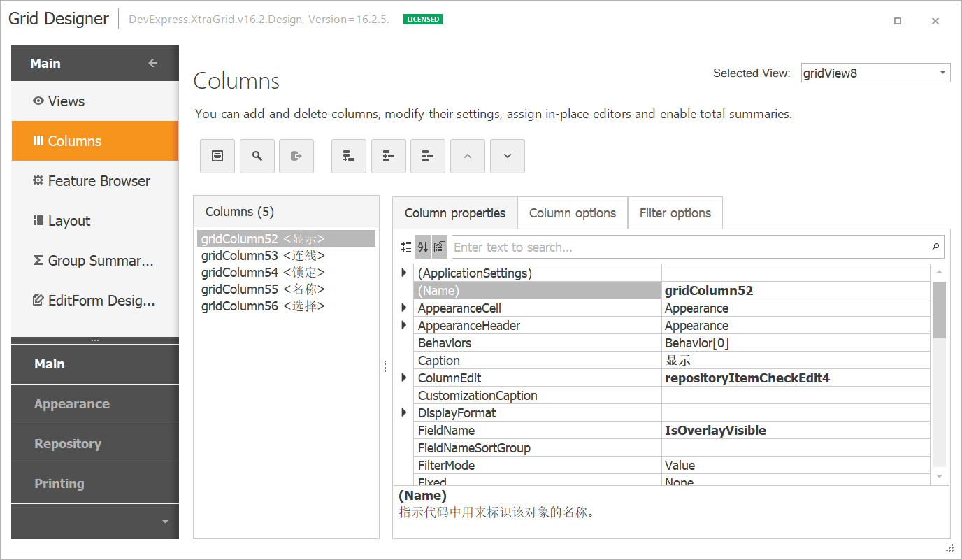
Task: Open the navigation overflow arrow below Printing
Action: click(165, 522)
